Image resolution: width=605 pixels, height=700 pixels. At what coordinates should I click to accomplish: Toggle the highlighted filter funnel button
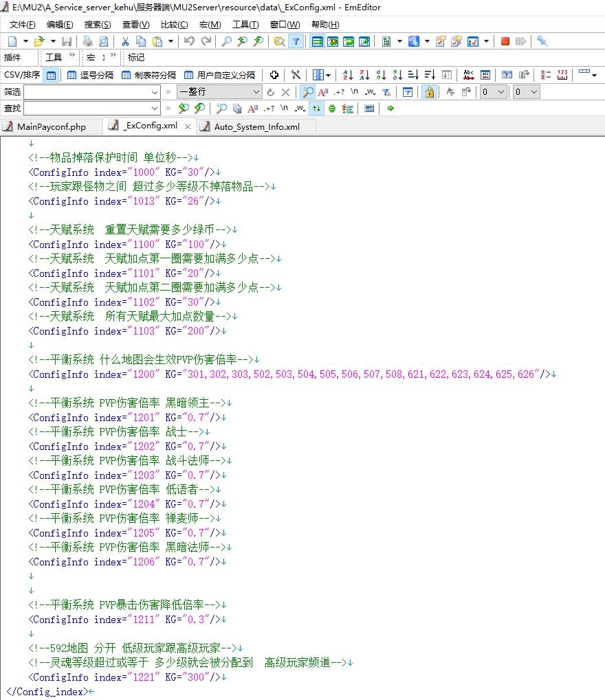click(x=296, y=41)
